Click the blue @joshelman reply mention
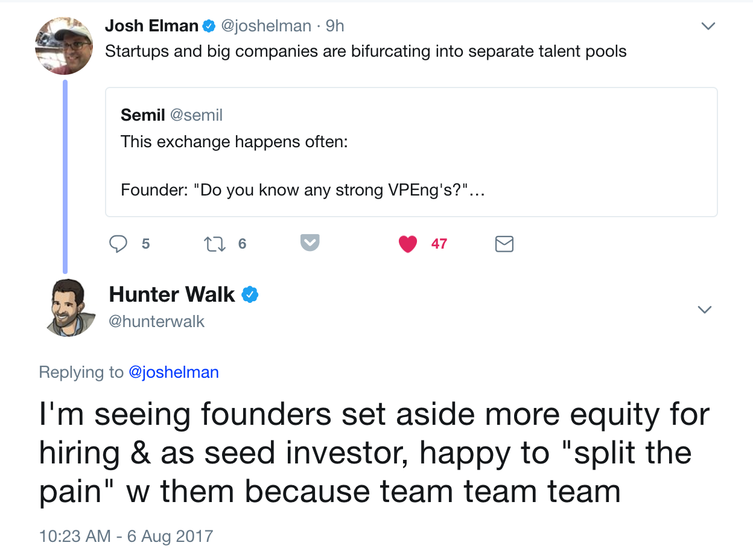Viewport: 753px width, 560px height. pyautogui.click(x=174, y=372)
